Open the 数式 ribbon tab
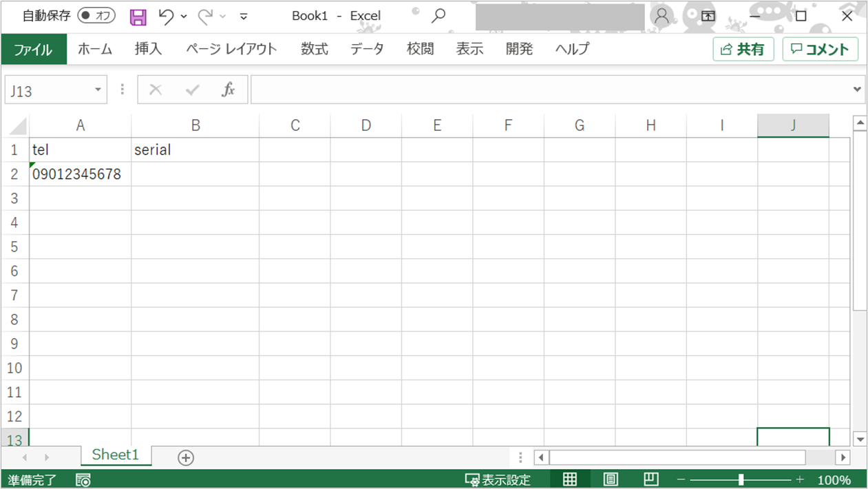 314,50
